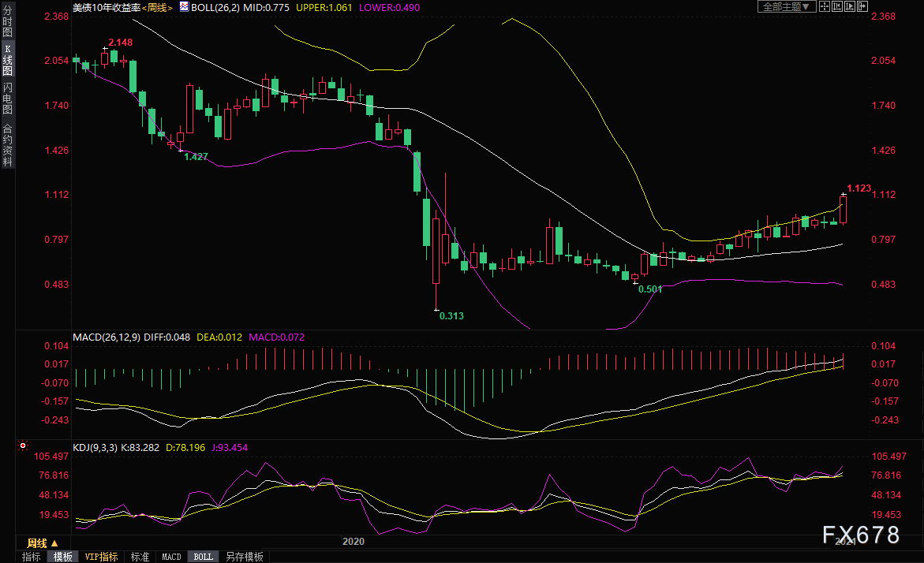Click the 2020 year label on timeline
Viewport: 924px width, 563px height.
(353, 542)
